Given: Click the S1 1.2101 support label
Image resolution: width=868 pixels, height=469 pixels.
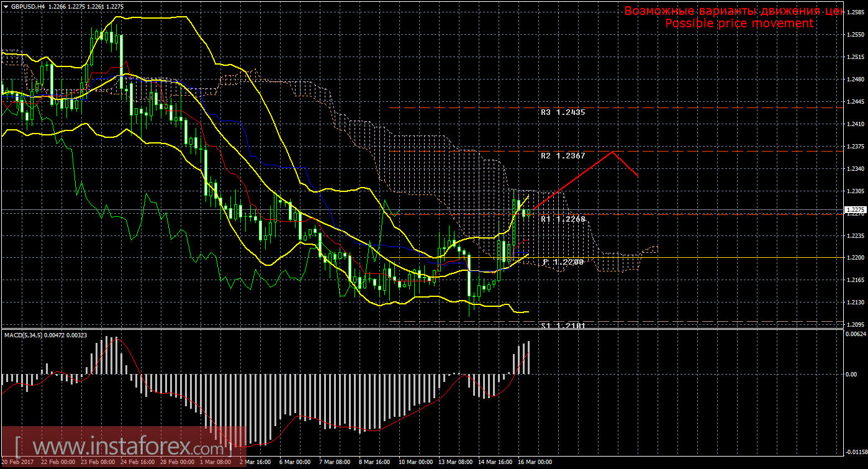Looking at the screenshot, I should point(563,325).
